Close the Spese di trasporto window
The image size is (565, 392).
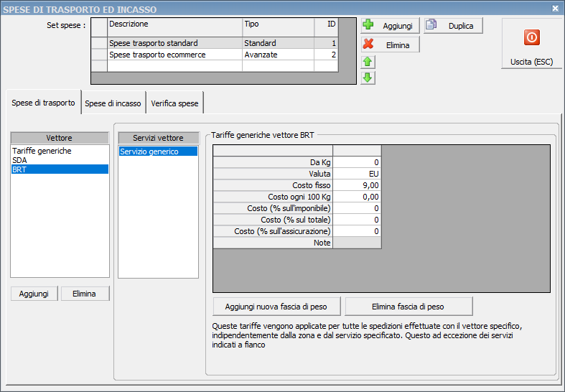[x=555, y=9]
